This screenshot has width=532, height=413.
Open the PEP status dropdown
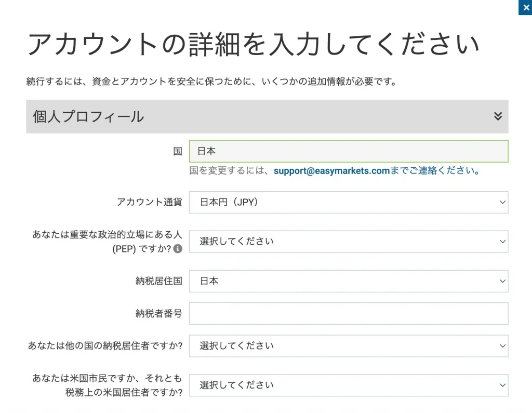[349, 242]
